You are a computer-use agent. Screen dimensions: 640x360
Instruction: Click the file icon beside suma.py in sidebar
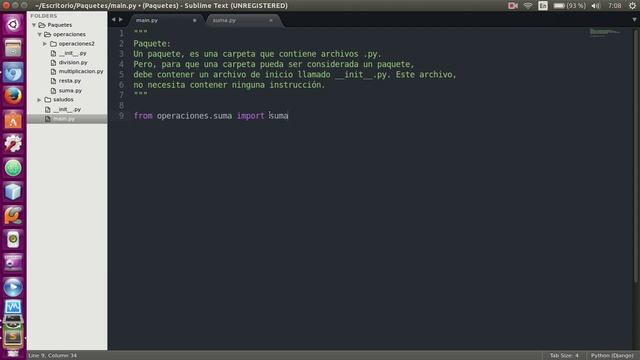[53, 91]
